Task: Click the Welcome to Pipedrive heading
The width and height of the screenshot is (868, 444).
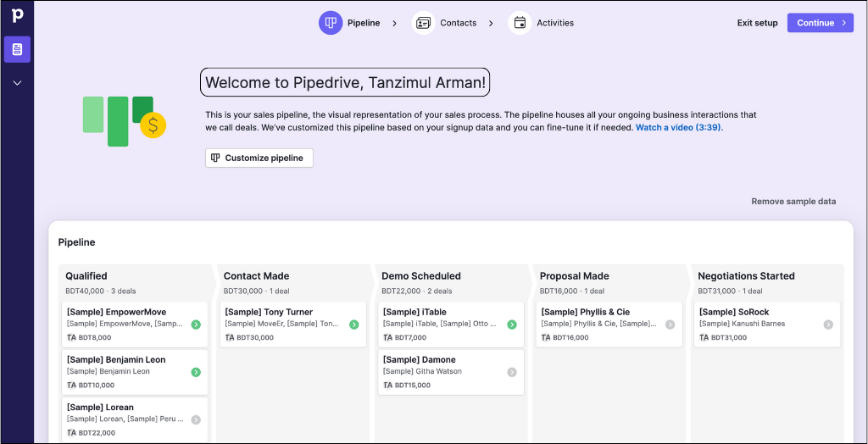Action: click(345, 82)
